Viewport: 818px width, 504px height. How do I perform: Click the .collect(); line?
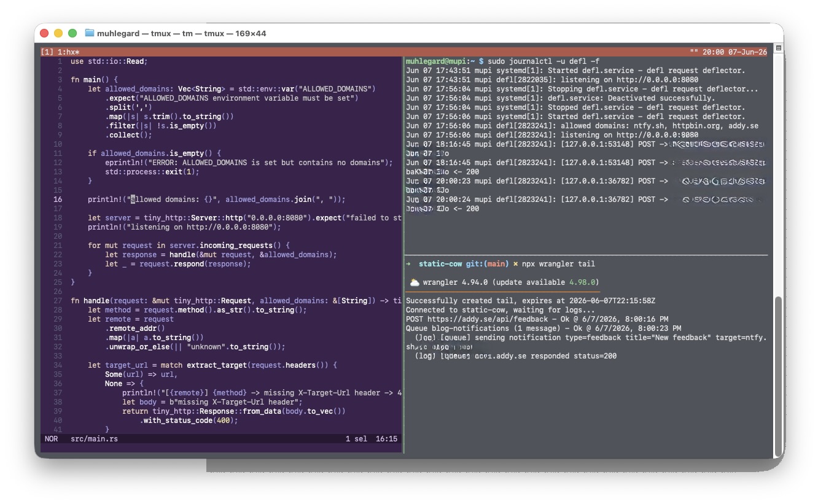pyautogui.click(x=128, y=135)
